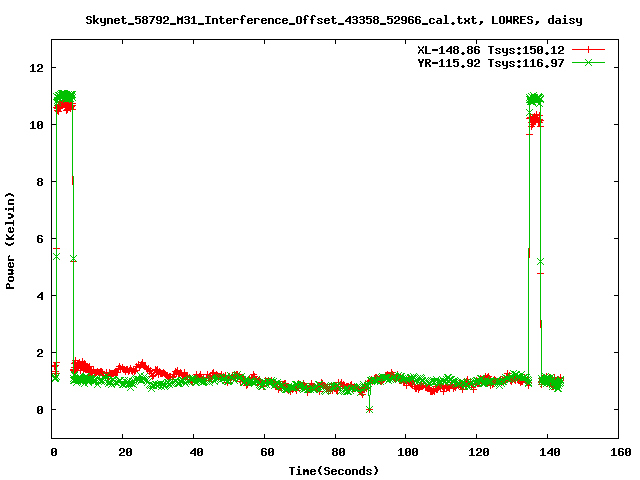
Task: Click the y-axis tick label 12
Action: click(x=36, y=68)
